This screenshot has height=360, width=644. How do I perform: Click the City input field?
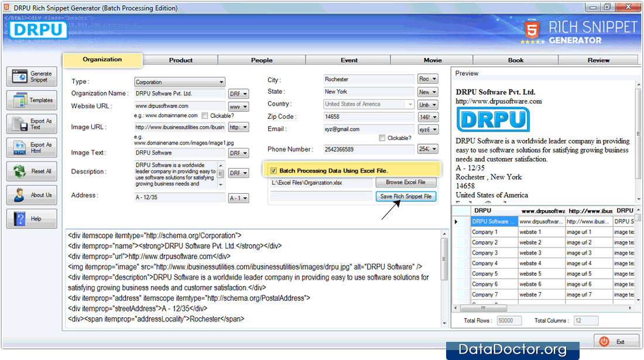(369, 79)
